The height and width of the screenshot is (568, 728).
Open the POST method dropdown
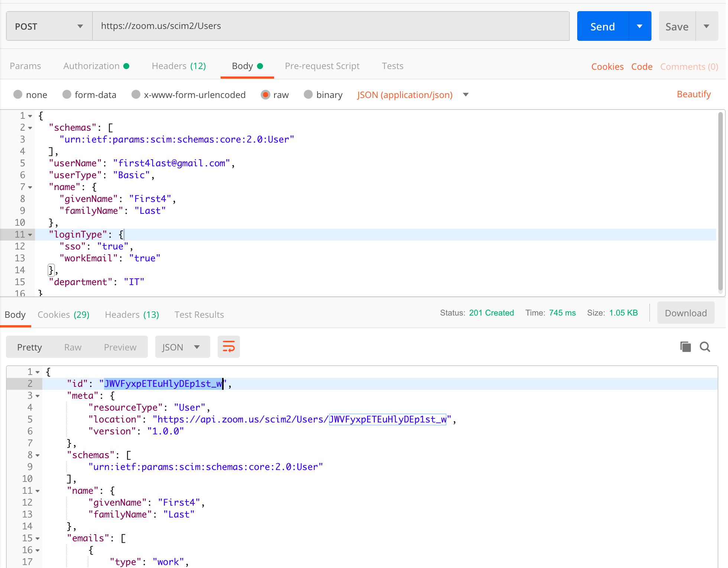click(x=49, y=26)
